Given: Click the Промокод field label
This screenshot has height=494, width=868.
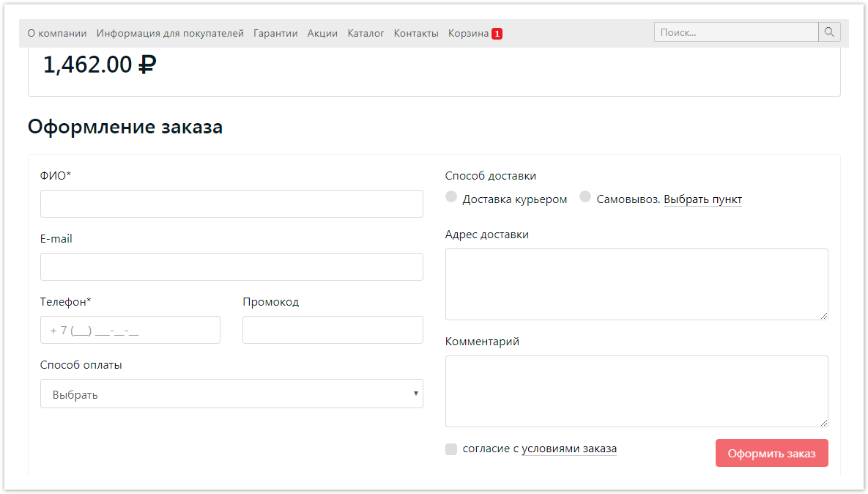Looking at the screenshot, I should click(271, 302).
